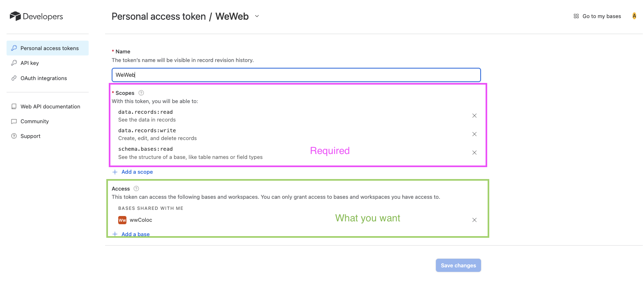Viewport: 644px width, 285px height.
Task: Click the help icon beside Access
Action: [x=136, y=188]
